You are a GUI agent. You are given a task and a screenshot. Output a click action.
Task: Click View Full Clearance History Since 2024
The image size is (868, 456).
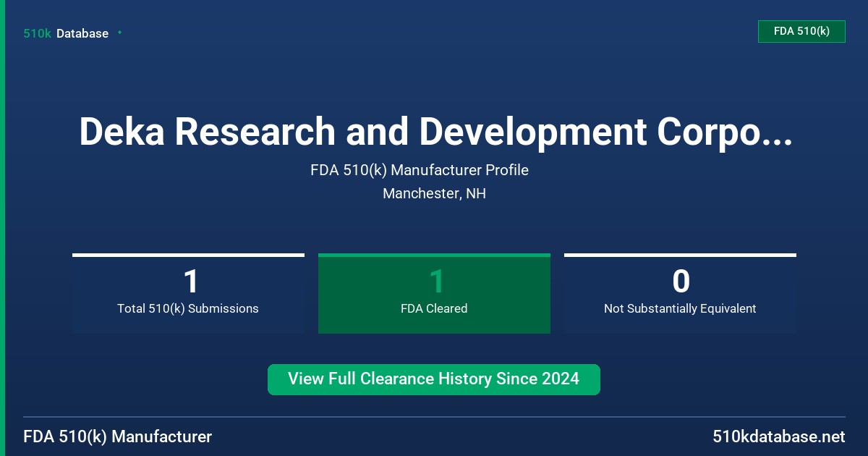pyautogui.click(x=434, y=379)
